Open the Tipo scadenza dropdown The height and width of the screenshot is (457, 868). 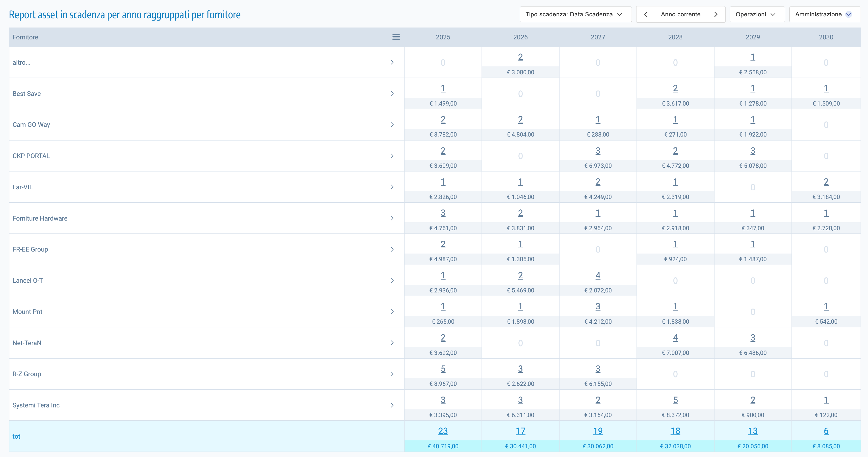click(575, 15)
